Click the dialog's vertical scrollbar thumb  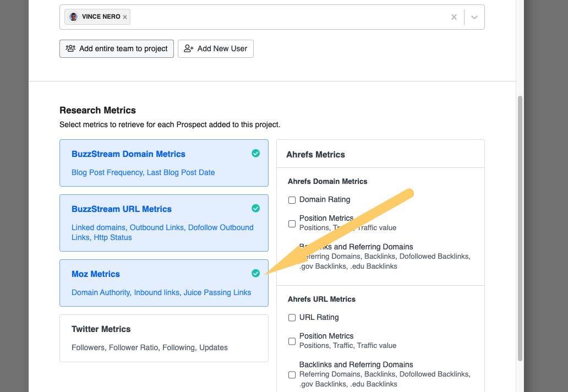(x=520, y=228)
